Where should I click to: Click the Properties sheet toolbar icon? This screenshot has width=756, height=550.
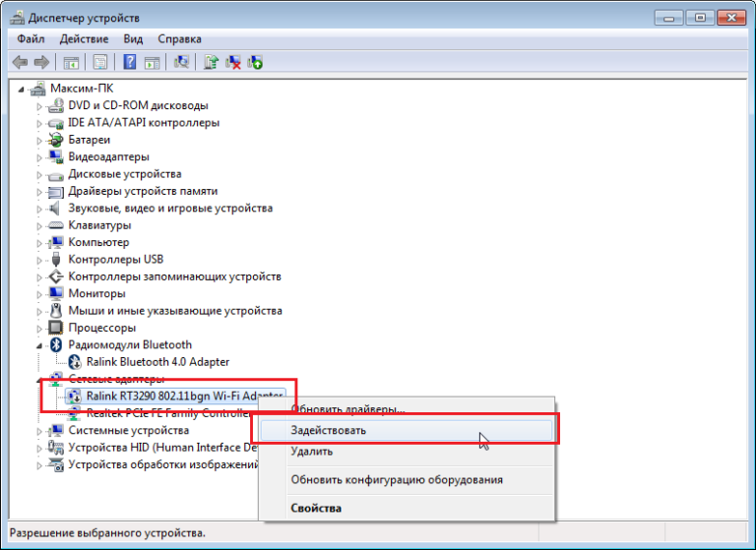point(99,62)
